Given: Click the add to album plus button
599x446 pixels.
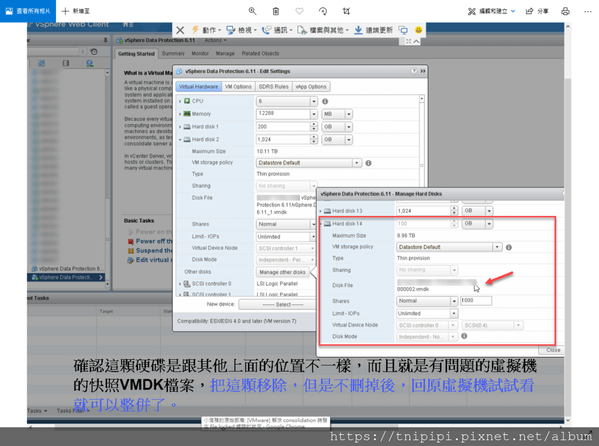Looking at the screenshot, I should click(76, 11).
